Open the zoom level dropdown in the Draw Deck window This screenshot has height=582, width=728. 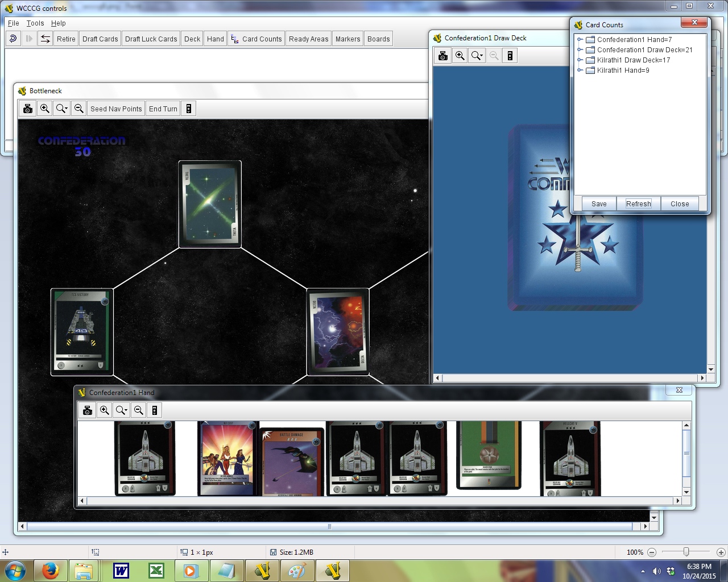477,56
